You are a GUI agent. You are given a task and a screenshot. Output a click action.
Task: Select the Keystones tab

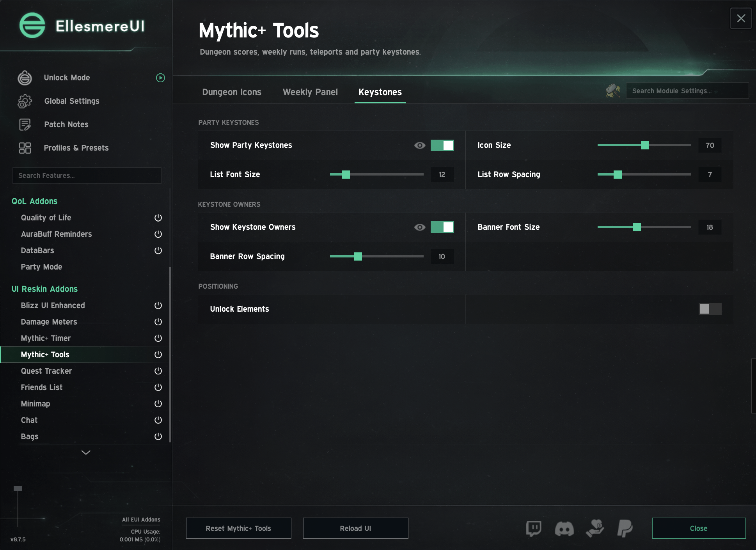coord(380,92)
